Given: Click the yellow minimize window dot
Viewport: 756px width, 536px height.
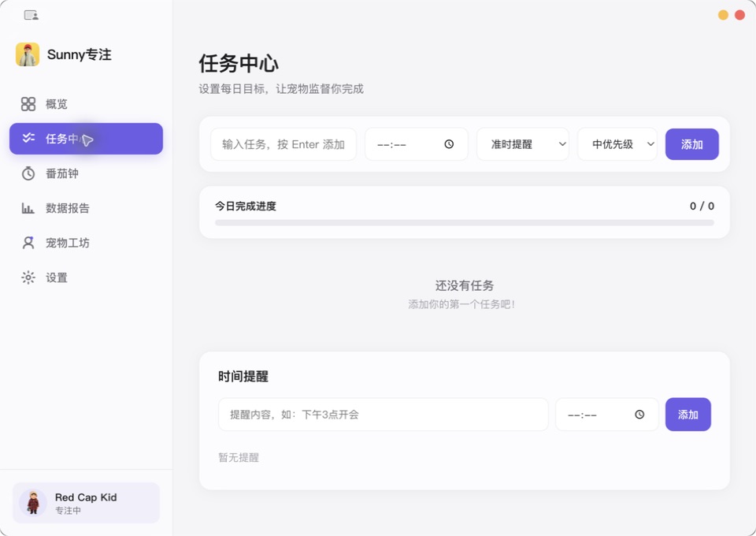Looking at the screenshot, I should 723,15.
